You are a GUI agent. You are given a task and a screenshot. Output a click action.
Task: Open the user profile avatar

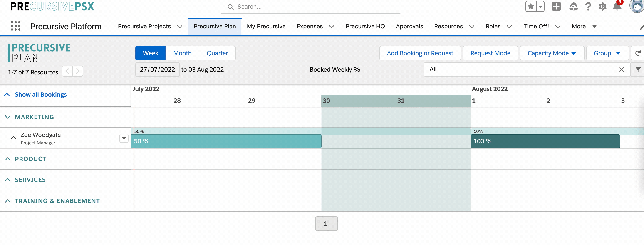637,6
